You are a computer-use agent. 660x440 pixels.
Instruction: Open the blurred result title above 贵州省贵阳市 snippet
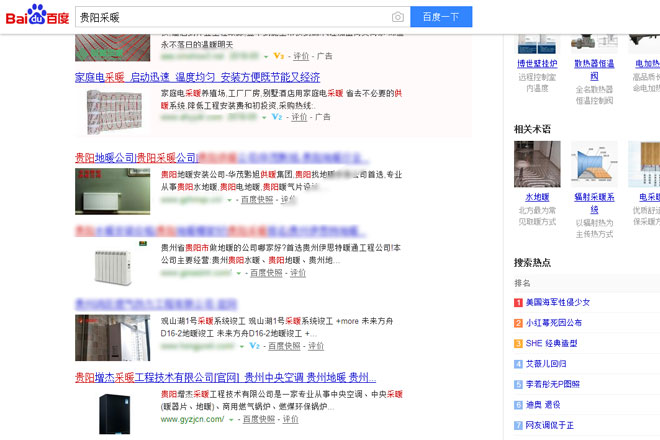(221, 231)
